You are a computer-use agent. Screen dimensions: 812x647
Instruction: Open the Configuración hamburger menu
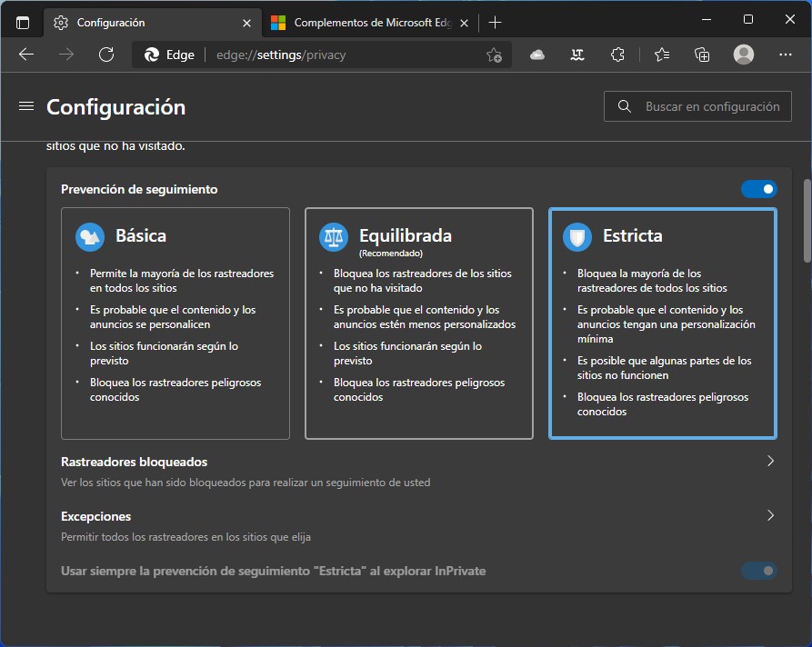[x=25, y=106]
